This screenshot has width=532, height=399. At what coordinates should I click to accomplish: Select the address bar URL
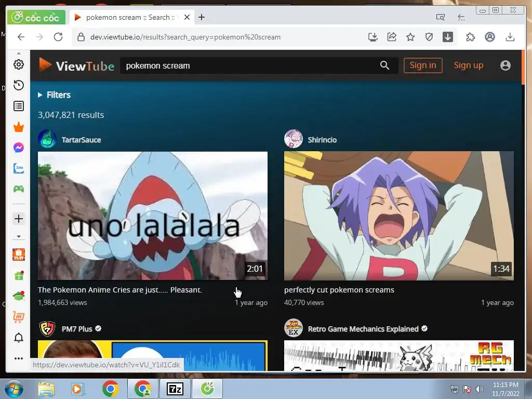[x=185, y=37]
